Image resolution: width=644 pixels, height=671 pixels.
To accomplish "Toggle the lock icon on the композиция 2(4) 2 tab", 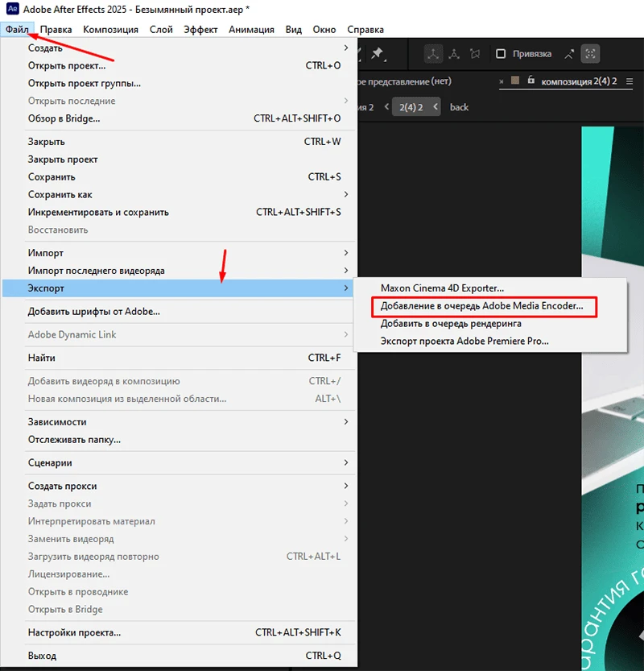I will (x=530, y=80).
